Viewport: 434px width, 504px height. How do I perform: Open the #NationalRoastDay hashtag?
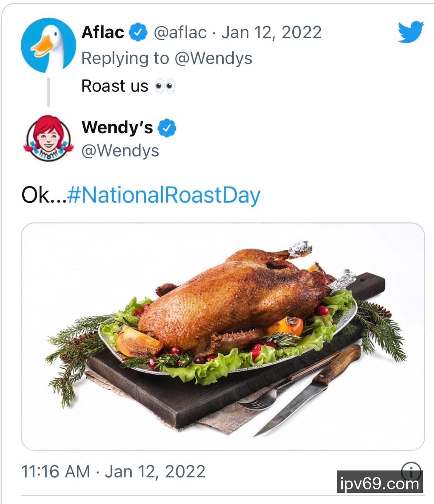pyautogui.click(x=164, y=195)
